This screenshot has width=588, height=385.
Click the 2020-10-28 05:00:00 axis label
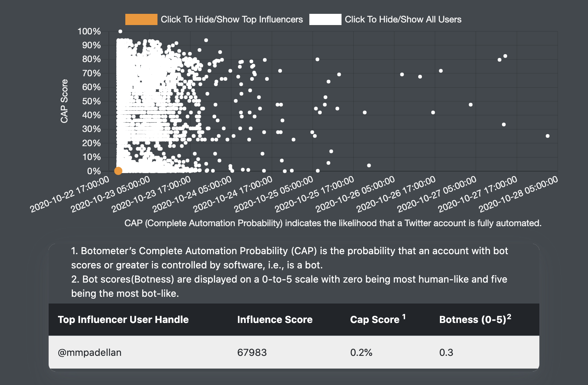click(x=518, y=194)
